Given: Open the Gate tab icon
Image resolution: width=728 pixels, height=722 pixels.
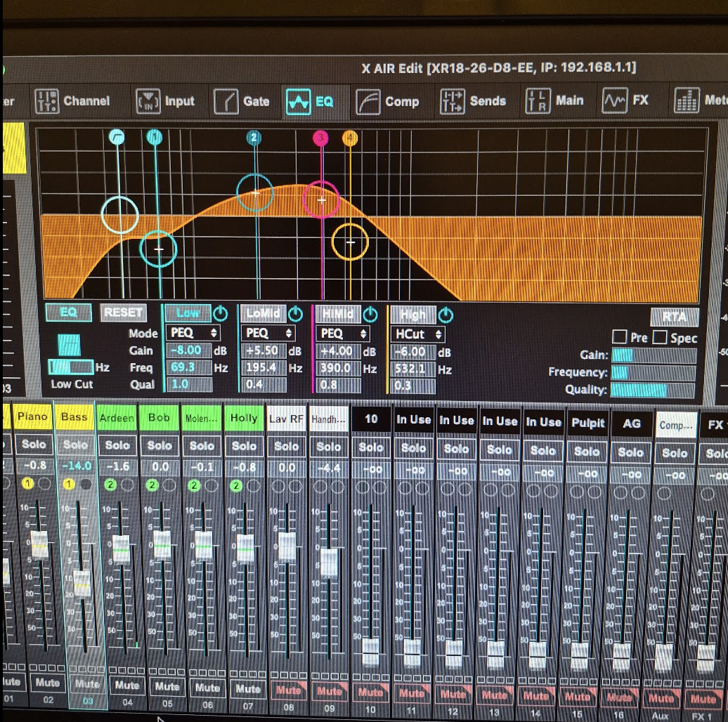Looking at the screenshot, I should tap(226, 102).
